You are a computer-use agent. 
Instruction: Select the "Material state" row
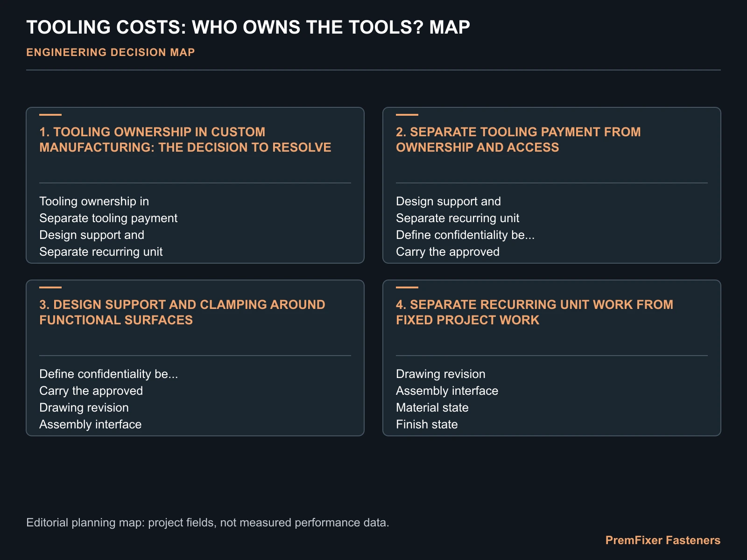pyautogui.click(x=432, y=408)
